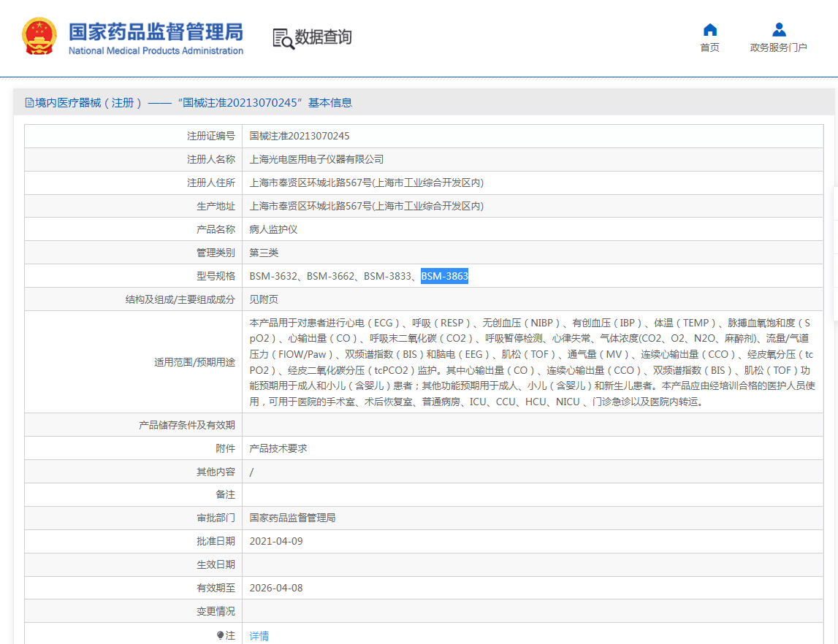Click the 国家药品监督管理局 site title
Screen dimensions: 838x644
point(156,31)
